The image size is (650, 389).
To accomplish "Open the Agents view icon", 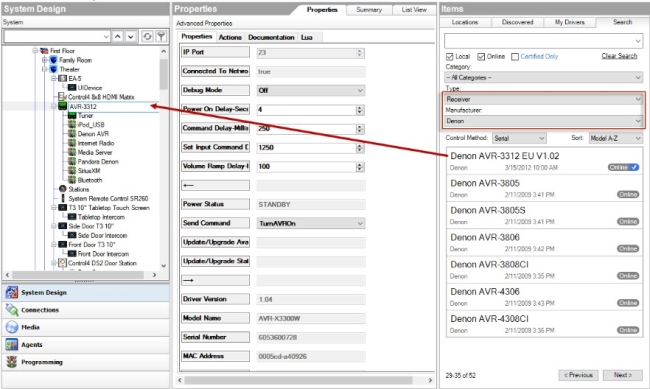I will (x=12, y=345).
